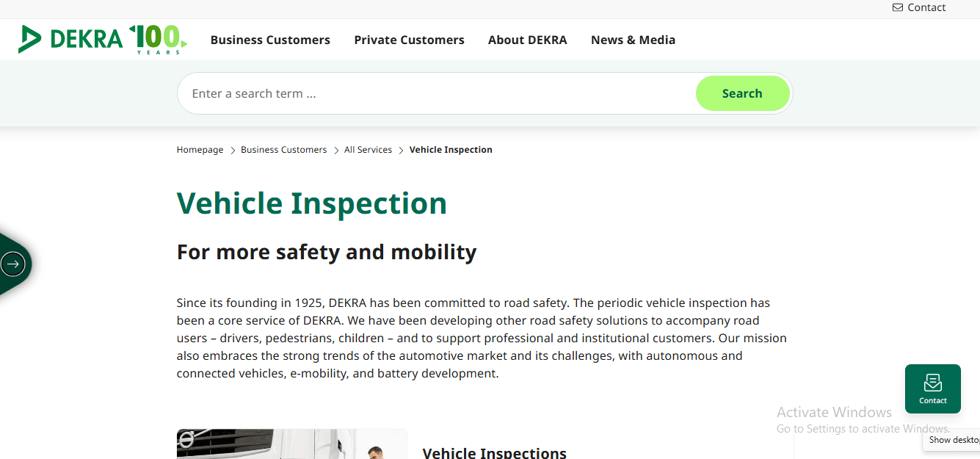Open the floating green Contact widget

pyautogui.click(x=932, y=388)
